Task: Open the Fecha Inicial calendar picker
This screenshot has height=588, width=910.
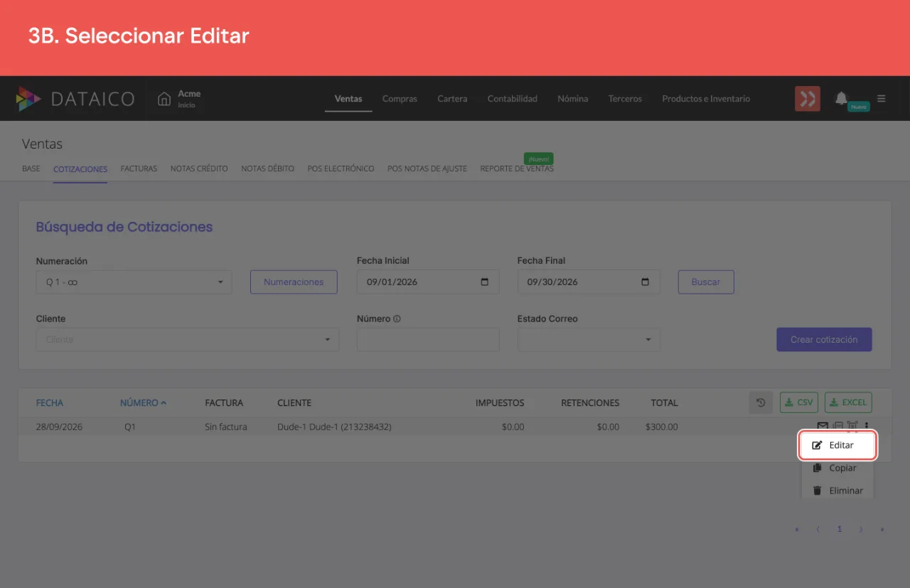Action: point(485,282)
